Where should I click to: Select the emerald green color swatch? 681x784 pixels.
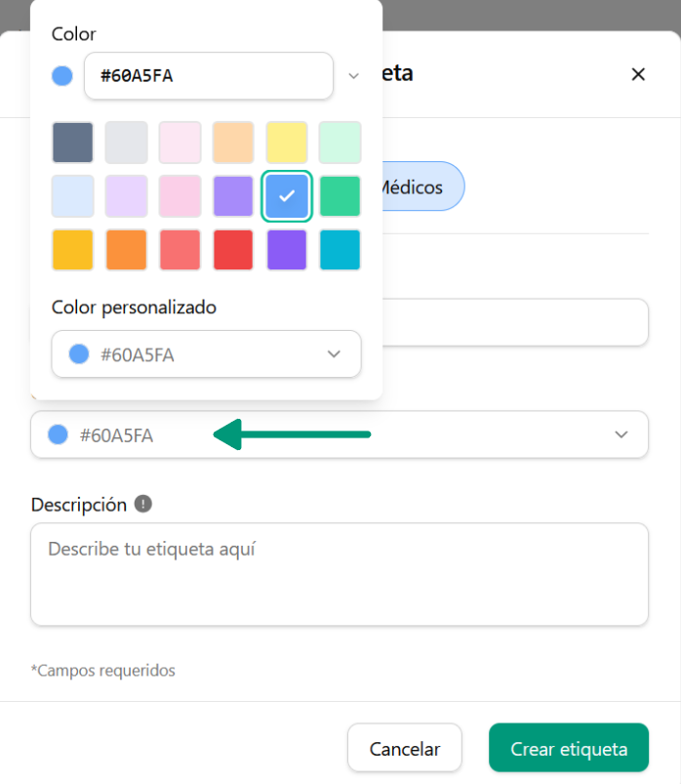[340, 196]
